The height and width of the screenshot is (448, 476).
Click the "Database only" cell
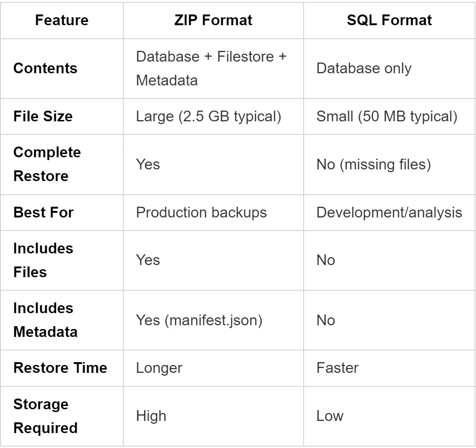click(364, 68)
